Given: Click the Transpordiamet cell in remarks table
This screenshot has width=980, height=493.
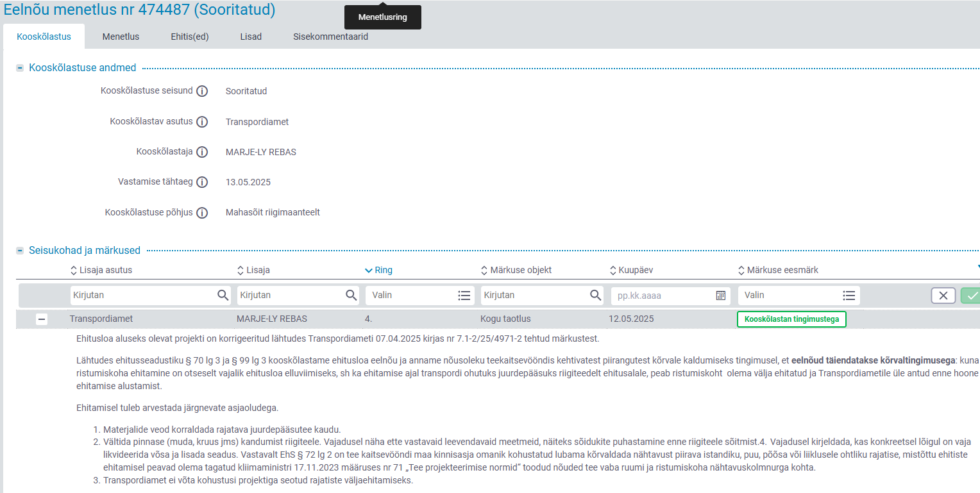Looking at the screenshot, I should pos(101,319).
